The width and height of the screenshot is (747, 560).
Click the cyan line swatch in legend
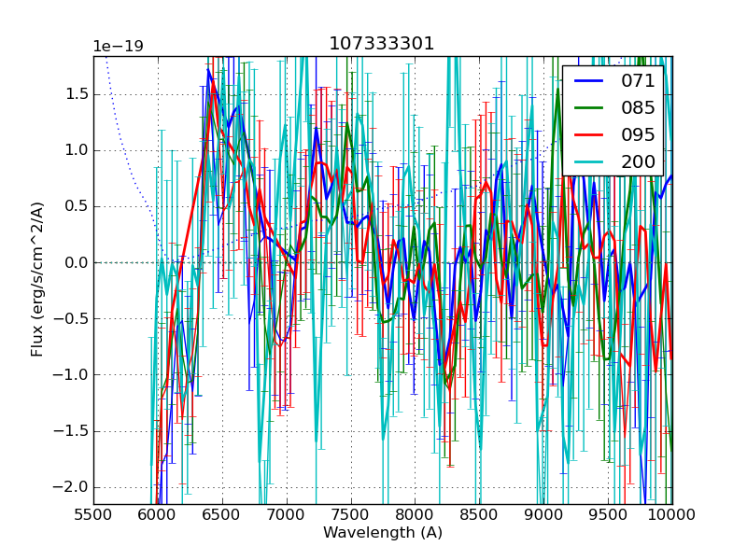(588, 162)
